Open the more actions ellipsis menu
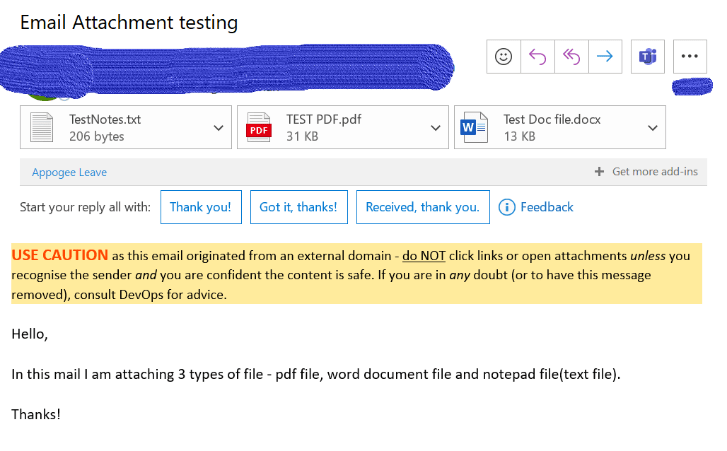The image size is (727, 451). [689, 57]
